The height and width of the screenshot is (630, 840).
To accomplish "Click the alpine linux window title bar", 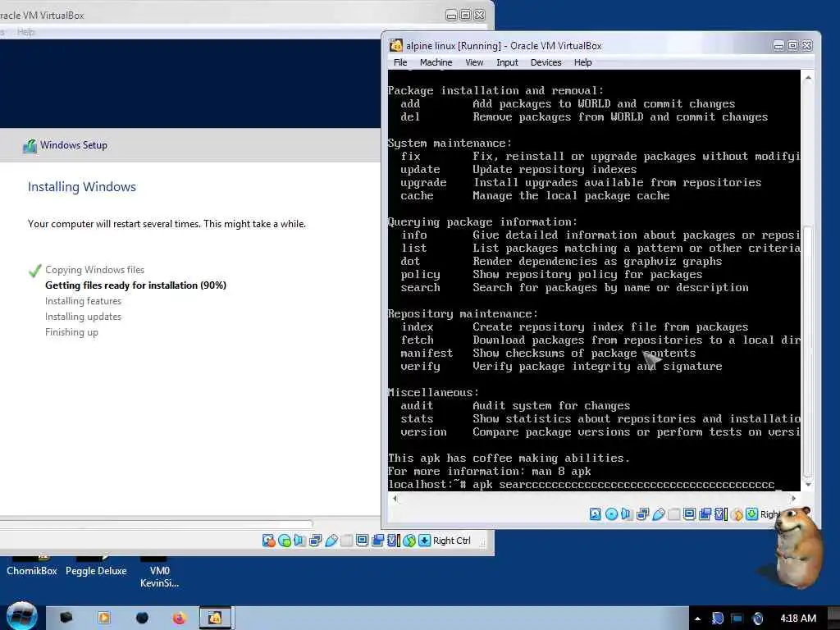I will pos(578,46).
